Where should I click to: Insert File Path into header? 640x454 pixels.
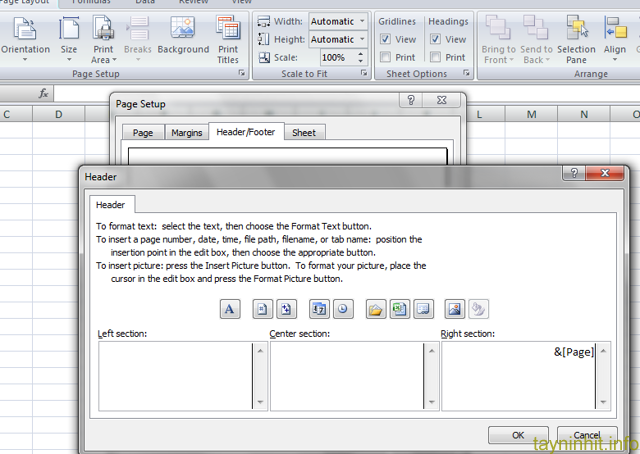[x=375, y=309]
